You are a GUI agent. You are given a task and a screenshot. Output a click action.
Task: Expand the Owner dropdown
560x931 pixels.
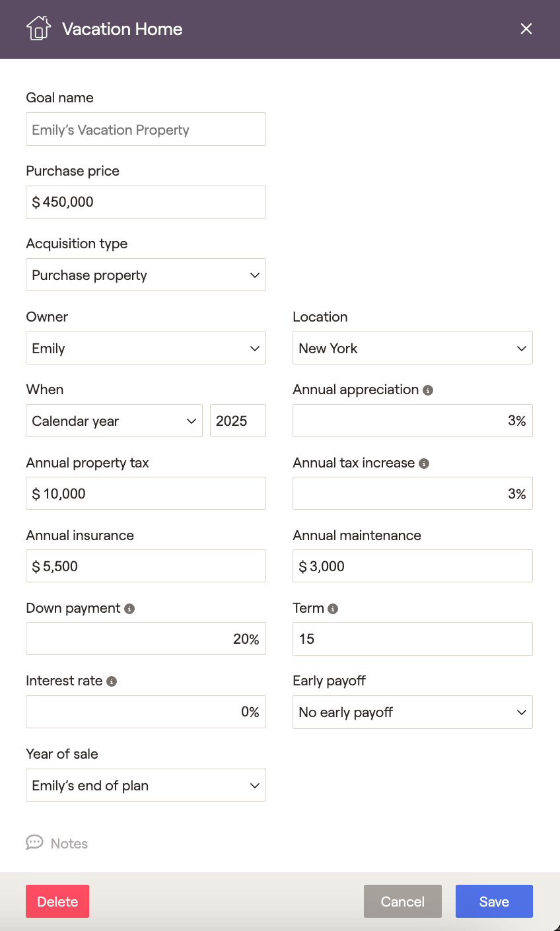tap(145, 348)
